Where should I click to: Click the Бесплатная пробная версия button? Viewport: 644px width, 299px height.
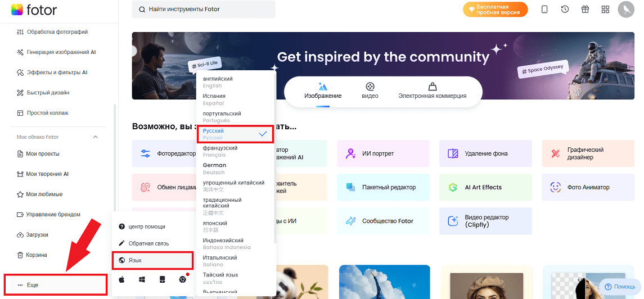[x=495, y=10]
